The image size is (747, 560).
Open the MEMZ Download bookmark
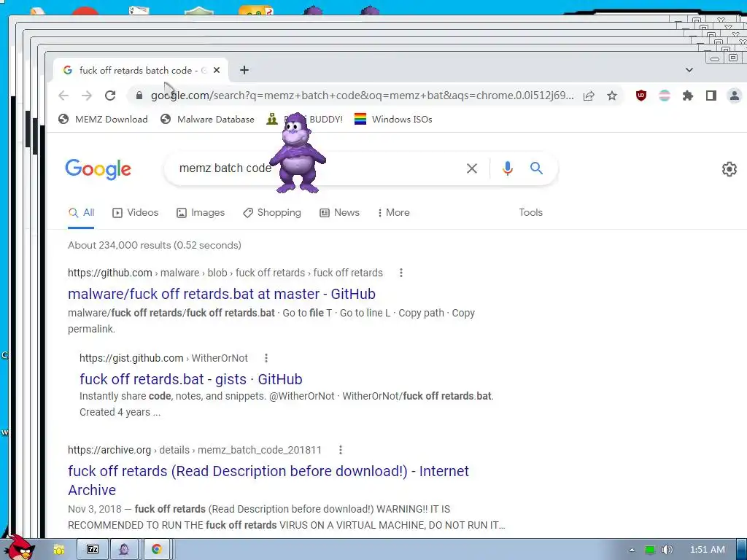click(103, 119)
